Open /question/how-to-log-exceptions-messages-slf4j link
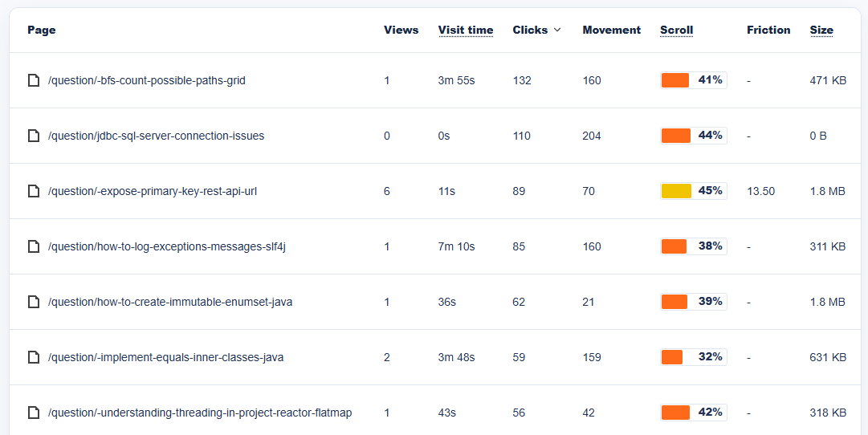The width and height of the screenshot is (868, 435). coord(167,246)
